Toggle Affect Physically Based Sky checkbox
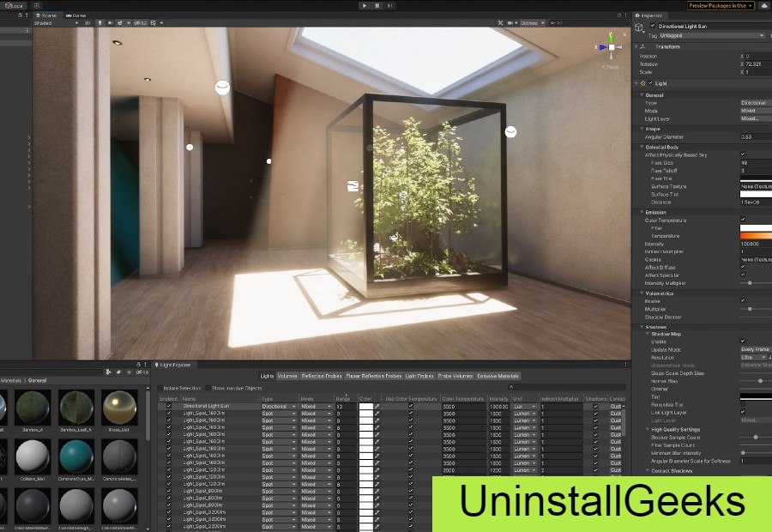The image size is (772, 532). pyautogui.click(x=743, y=154)
